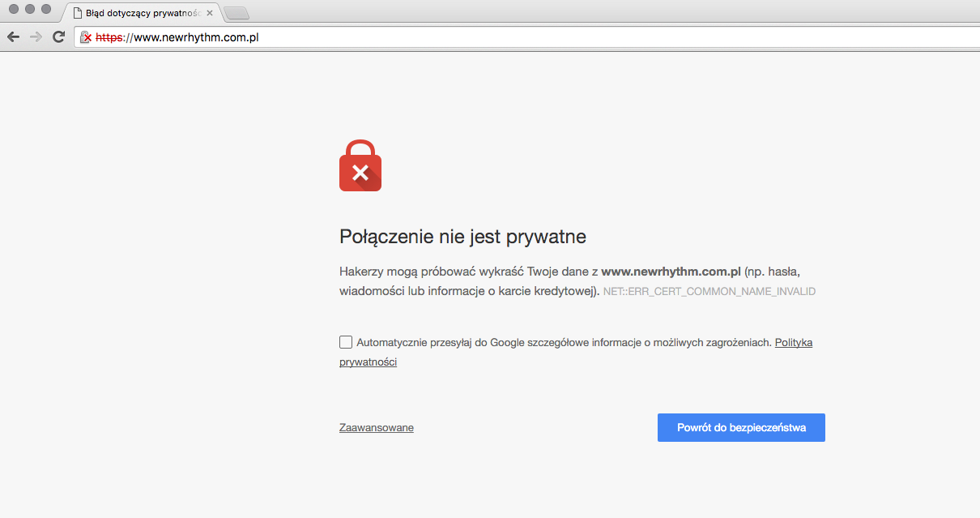Click the Forward navigation arrow

[x=36, y=36]
